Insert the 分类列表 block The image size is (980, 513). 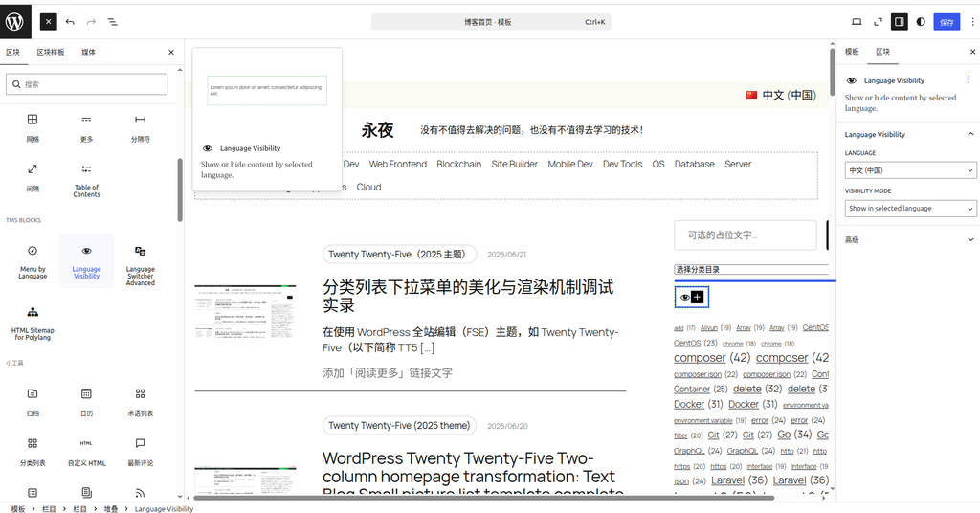33,452
